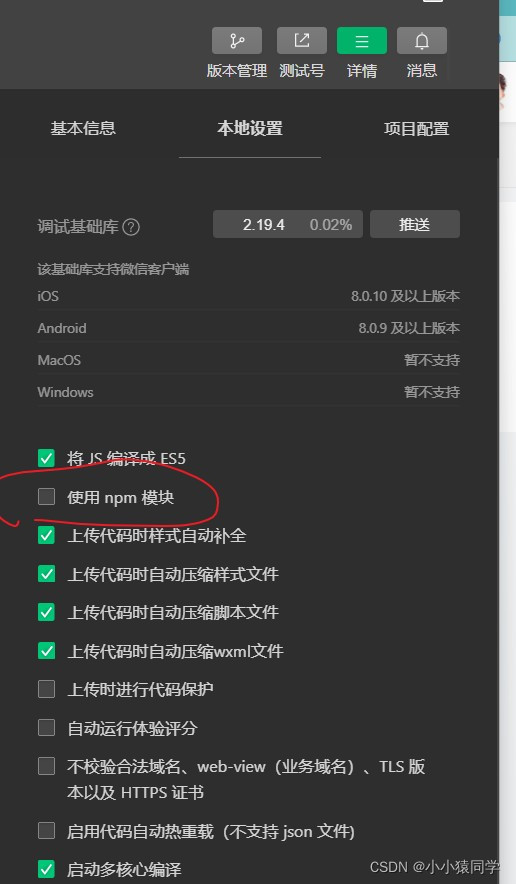Enable the 使用 npm 模块 checkbox
This screenshot has height=884, width=516.
[46, 497]
